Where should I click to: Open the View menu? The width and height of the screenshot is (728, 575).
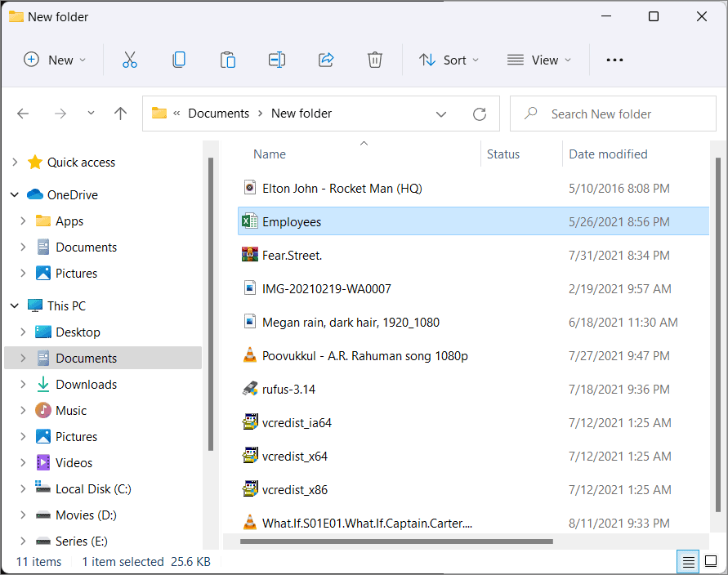538,59
